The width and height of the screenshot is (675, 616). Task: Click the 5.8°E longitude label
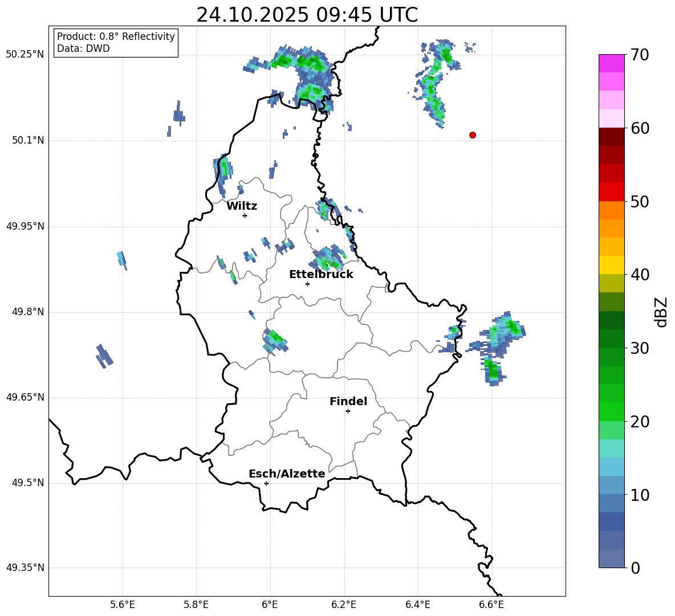(x=196, y=605)
